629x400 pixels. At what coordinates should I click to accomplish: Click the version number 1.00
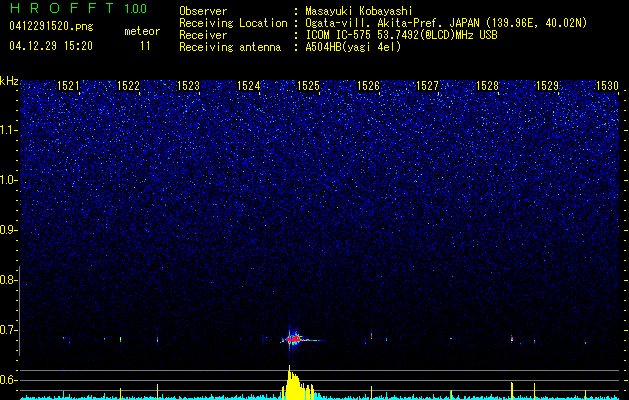pos(135,8)
